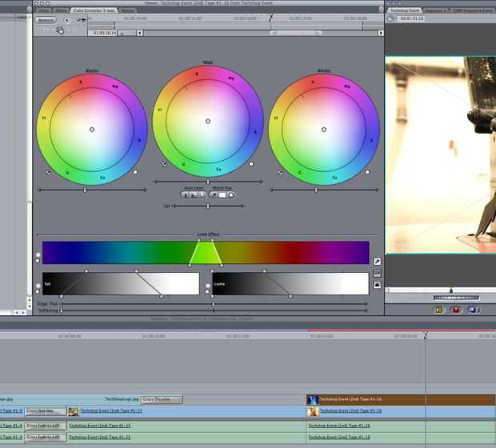Select the Limit Effect color eyedropper

[378, 261]
